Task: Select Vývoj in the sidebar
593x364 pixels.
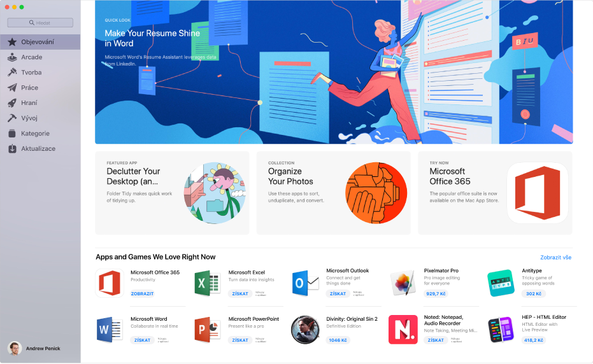Action: pyautogui.click(x=40, y=118)
